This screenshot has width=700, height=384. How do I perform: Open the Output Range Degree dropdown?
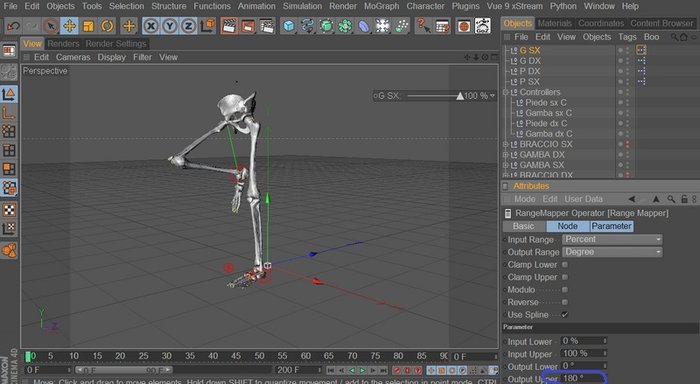pos(612,252)
